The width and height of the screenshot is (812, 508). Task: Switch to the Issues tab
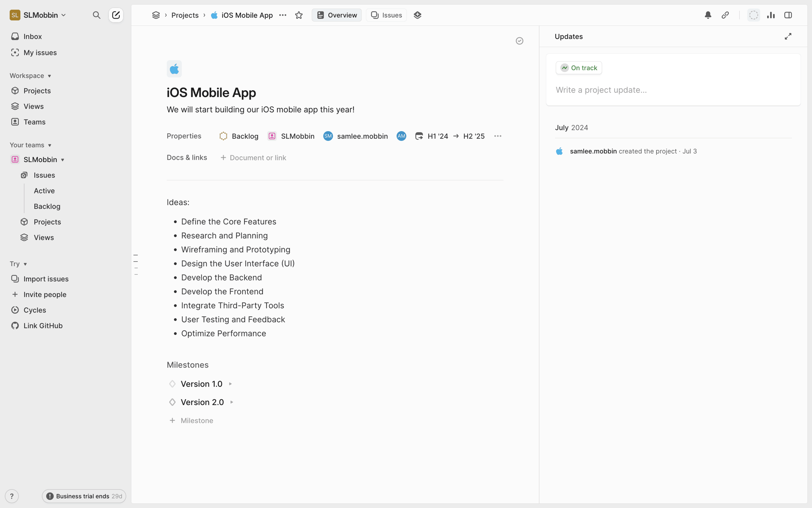click(387, 15)
